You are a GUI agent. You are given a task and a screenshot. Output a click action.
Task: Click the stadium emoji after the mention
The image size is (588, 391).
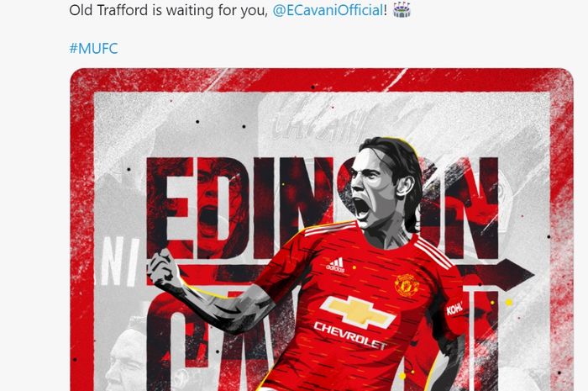click(x=402, y=10)
